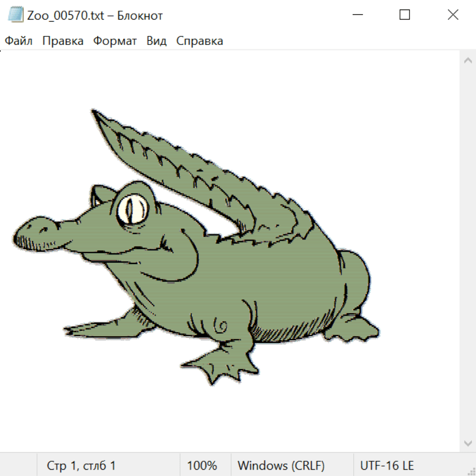The height and width of the screenshot is (476, 476).
Task: Click the scrollbar up arrow
Action: point(468,61)
